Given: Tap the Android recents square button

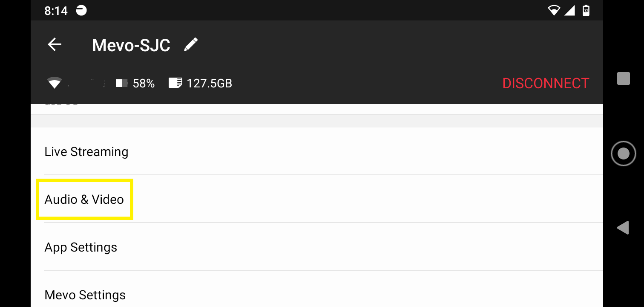Looking at the screenshot, I should click(623, 78).
